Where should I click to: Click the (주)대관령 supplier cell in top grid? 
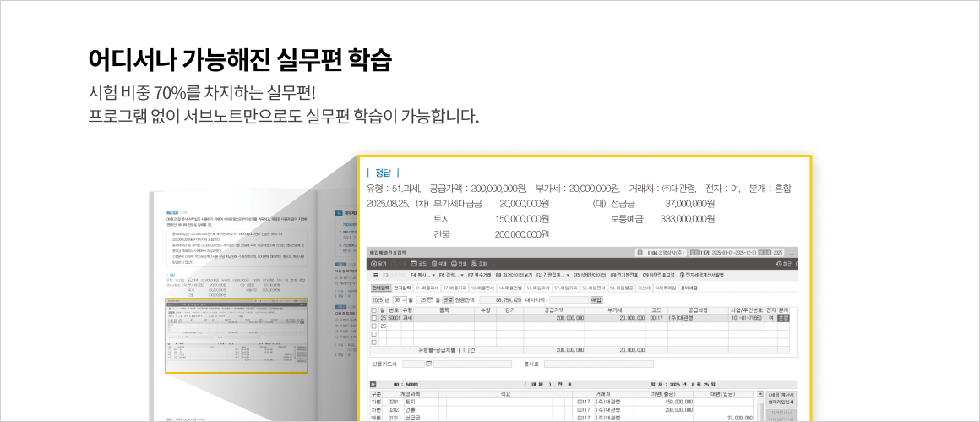[x=698, y=318]
